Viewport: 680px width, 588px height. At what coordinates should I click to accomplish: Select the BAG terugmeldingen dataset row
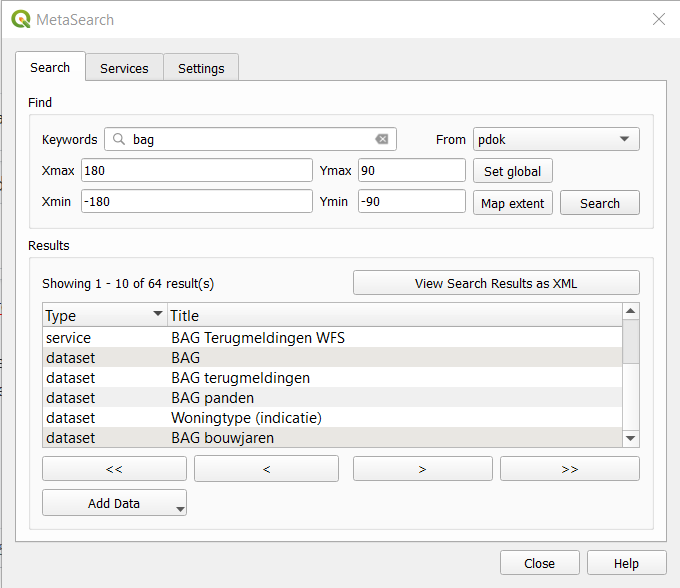pyautogui.click(x=332, y=377)
